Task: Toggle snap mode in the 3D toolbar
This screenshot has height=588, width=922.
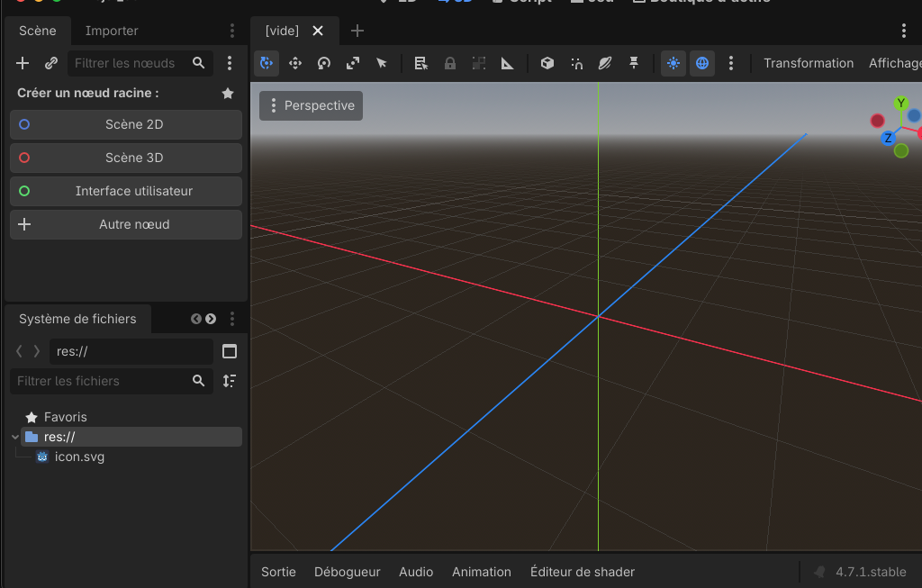Action: point(576,63)
